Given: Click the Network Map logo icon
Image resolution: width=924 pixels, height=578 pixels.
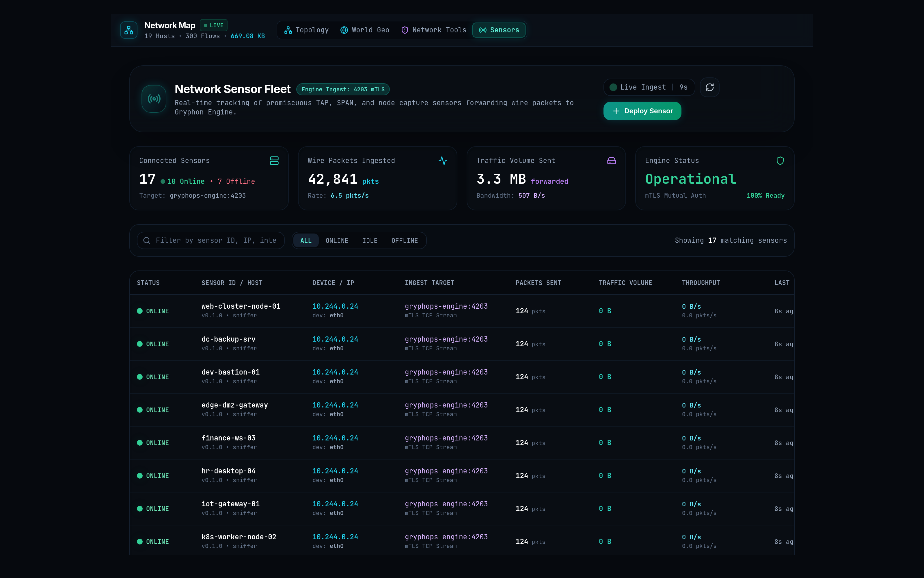Looking at the screenshot, I should (x=129, y=30).
